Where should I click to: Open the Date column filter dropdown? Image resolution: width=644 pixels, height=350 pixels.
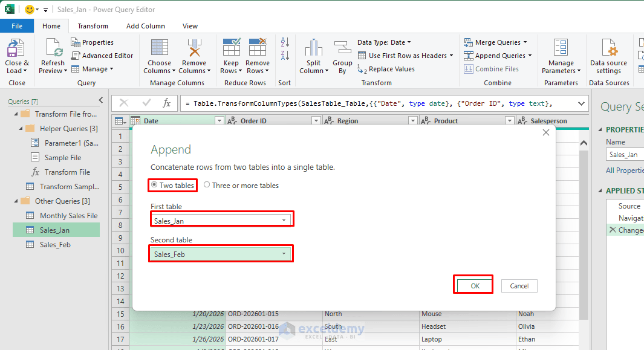pyautogui.click(x=220, y=121)
